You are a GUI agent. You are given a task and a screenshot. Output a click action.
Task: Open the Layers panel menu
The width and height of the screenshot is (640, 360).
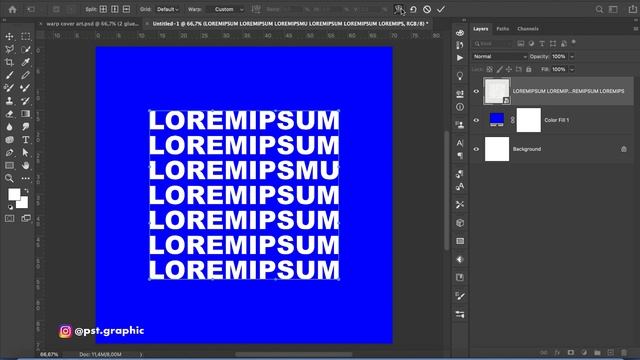click(635, 29)
